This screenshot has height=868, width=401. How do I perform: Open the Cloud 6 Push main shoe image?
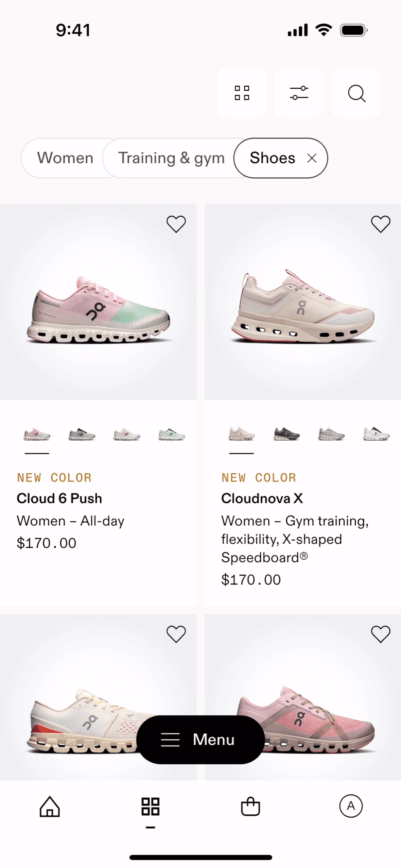(98, 302)
